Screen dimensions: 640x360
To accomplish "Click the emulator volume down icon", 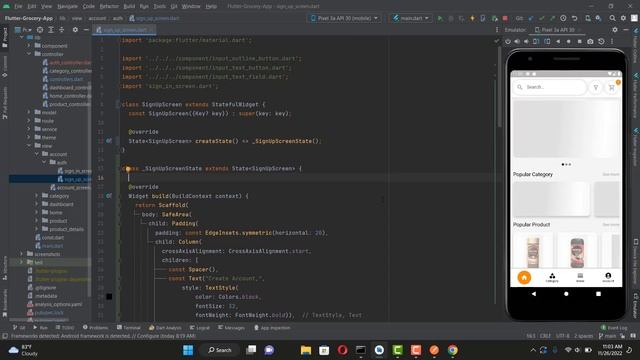I will pos(527,41).
